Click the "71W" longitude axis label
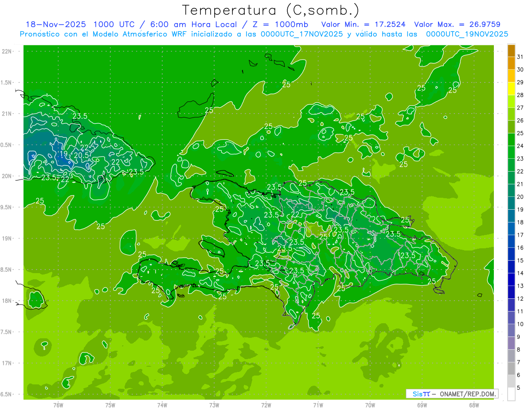This screenshot has width=532, height=411. [318, 405]
